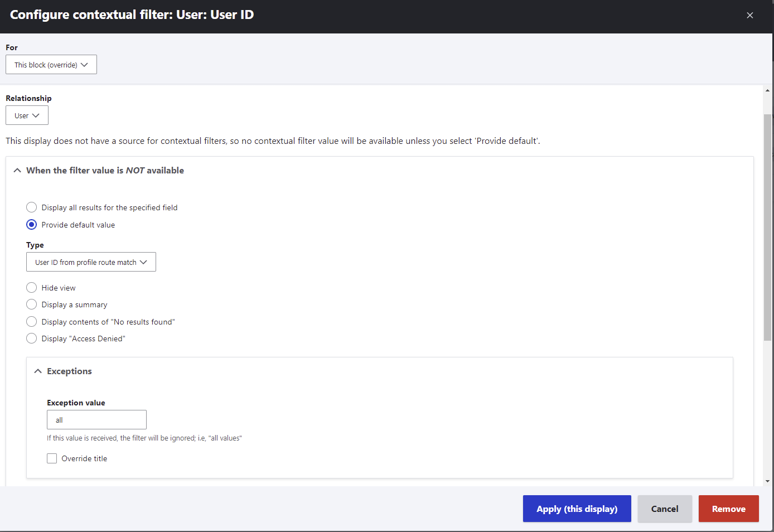
Task: Remove the User ID contextual filter
Action: tap(728, 509)
